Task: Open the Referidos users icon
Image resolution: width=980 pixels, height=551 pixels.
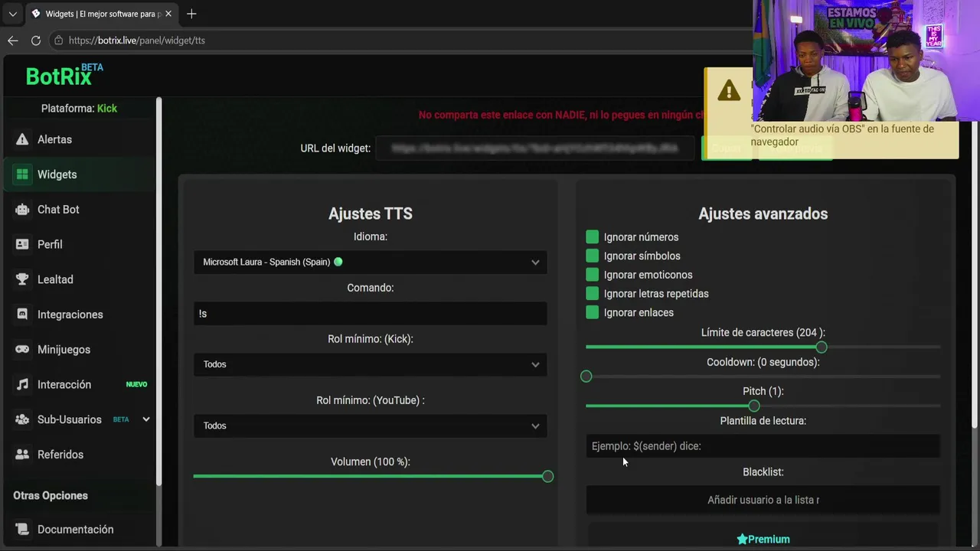Action: 22,455
